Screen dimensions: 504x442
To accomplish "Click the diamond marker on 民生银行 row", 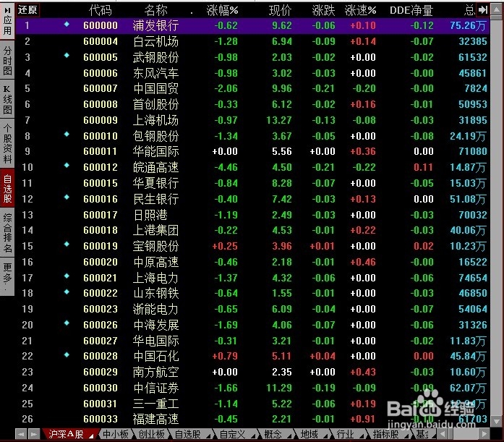I will 67,197.
